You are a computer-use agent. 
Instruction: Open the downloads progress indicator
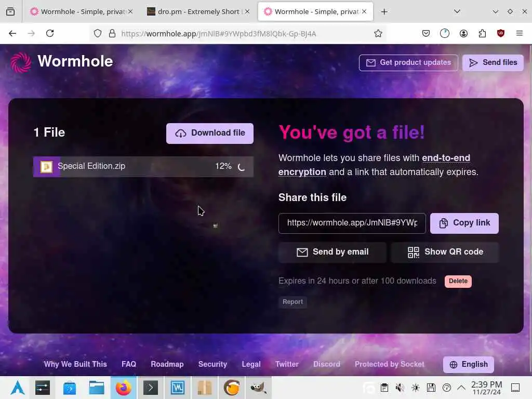pyautogui.click(x=445, y=33)
